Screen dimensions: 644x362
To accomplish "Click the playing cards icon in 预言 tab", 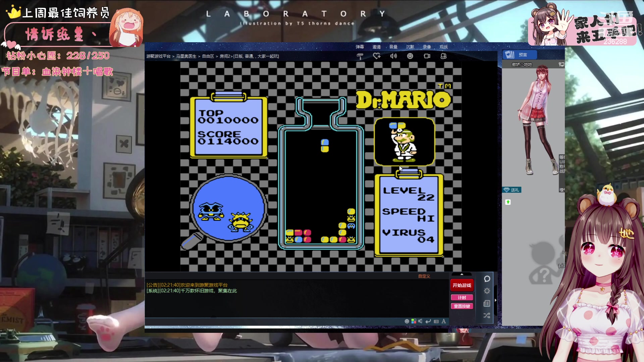I will point(510,55).
